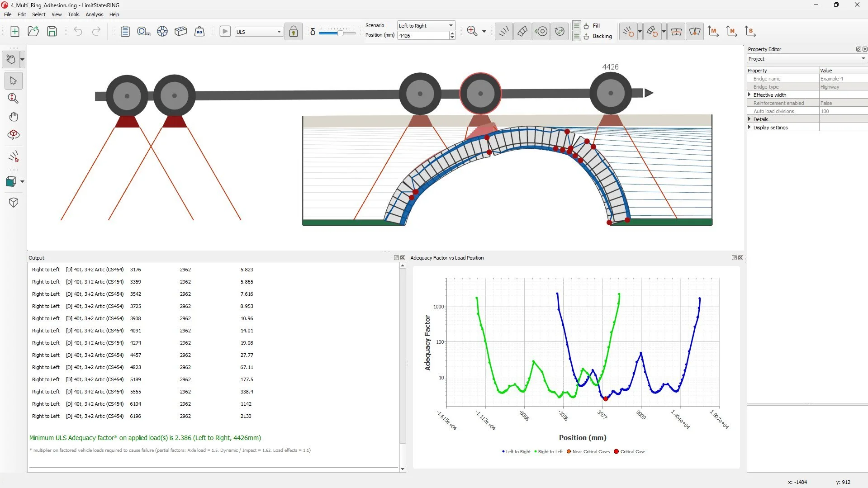868x488 pixels.
Task: Open the Analysis menu
Action: [94, 14]
